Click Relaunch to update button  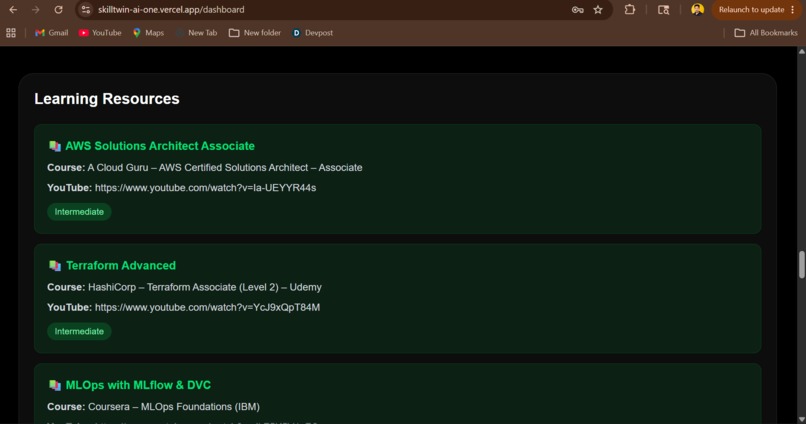(751, 10)
